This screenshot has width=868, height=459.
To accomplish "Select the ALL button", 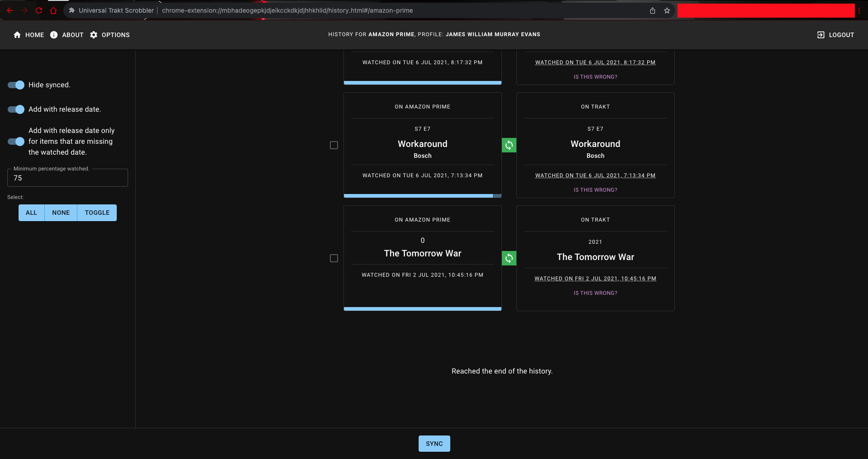I will 31,213.
